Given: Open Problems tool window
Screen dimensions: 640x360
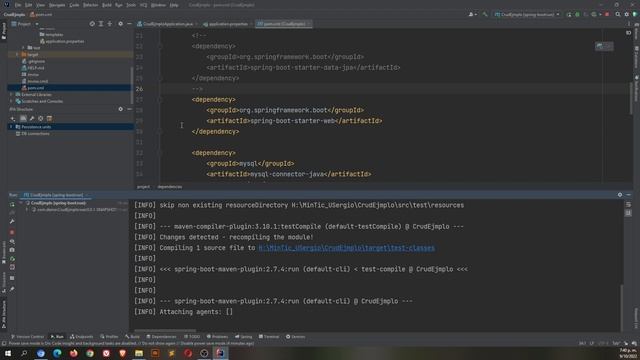Looking at the screenshot, I should [x=217, y=337].
